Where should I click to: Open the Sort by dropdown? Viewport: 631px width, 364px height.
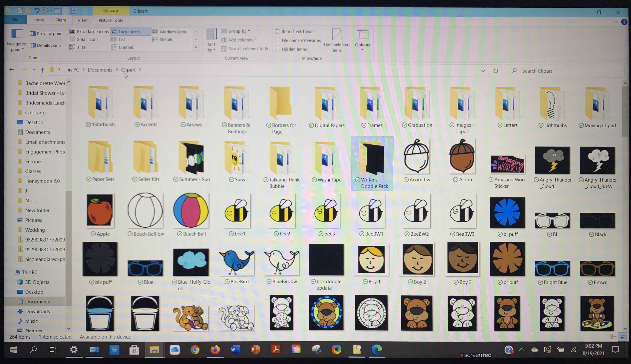[211, 40]
